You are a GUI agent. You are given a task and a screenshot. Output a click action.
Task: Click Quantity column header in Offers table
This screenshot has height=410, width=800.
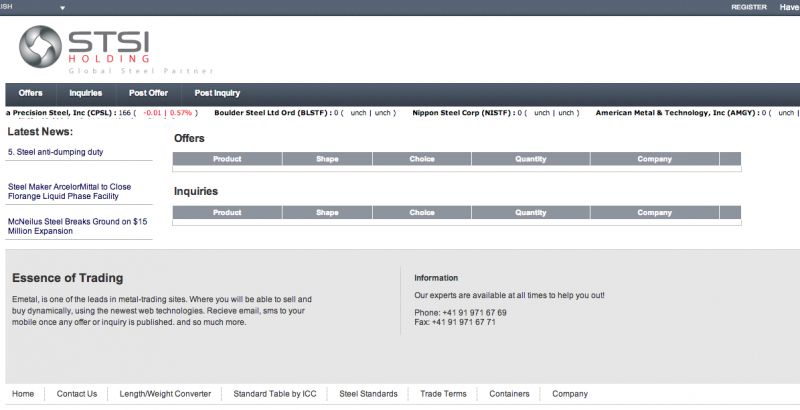coord(530,158)
